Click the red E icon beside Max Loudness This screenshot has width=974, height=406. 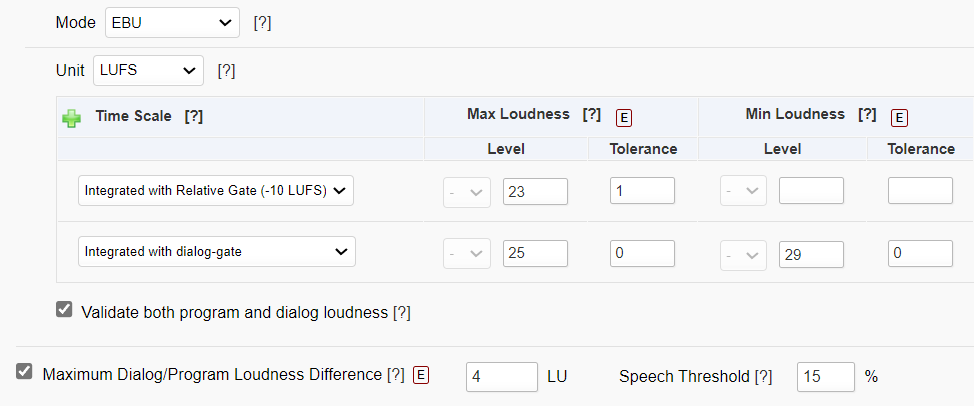[x=624, y=118]
